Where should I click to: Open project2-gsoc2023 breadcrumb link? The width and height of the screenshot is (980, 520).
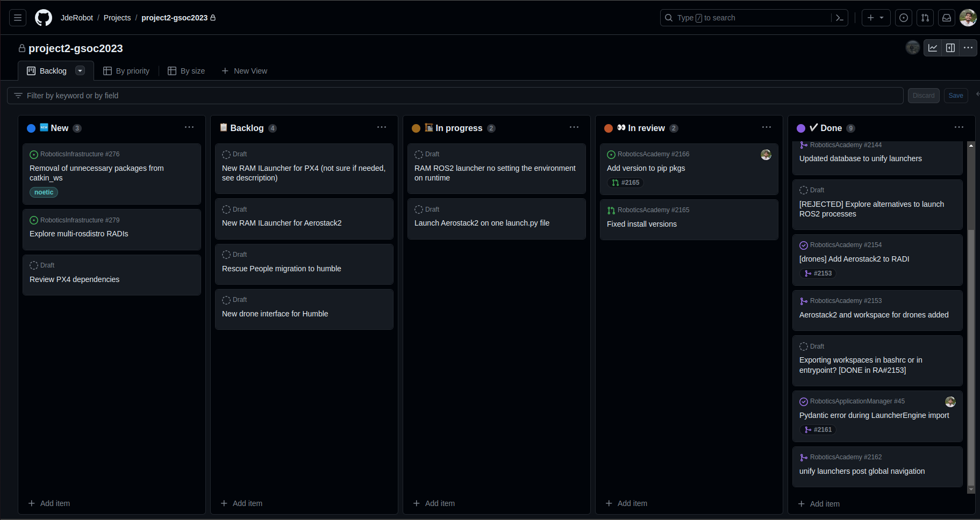pyautogui.click(x=174, y=18)
